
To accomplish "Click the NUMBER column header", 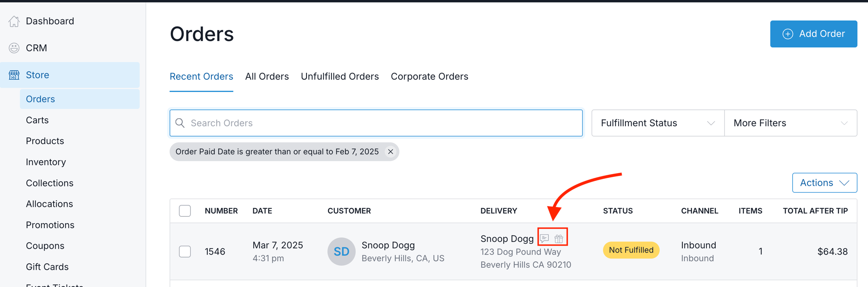I will point(221,211).
